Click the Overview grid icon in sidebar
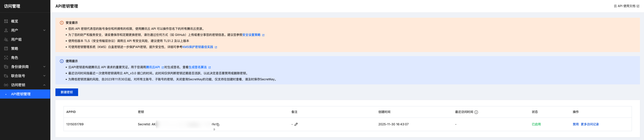This screenshot has height=140, width=644. [x=6, y=21]
